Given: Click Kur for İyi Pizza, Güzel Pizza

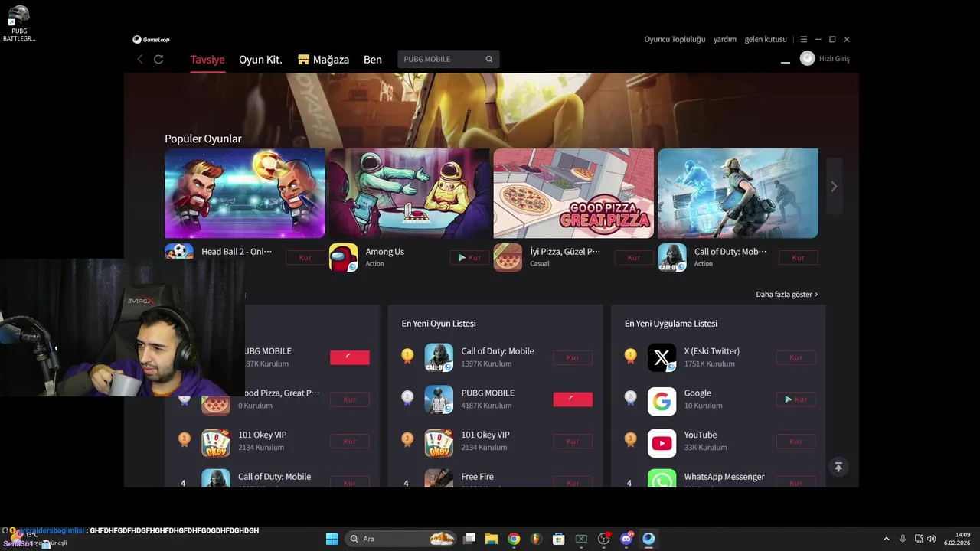Looking at the screenshot, I should 634,258.
